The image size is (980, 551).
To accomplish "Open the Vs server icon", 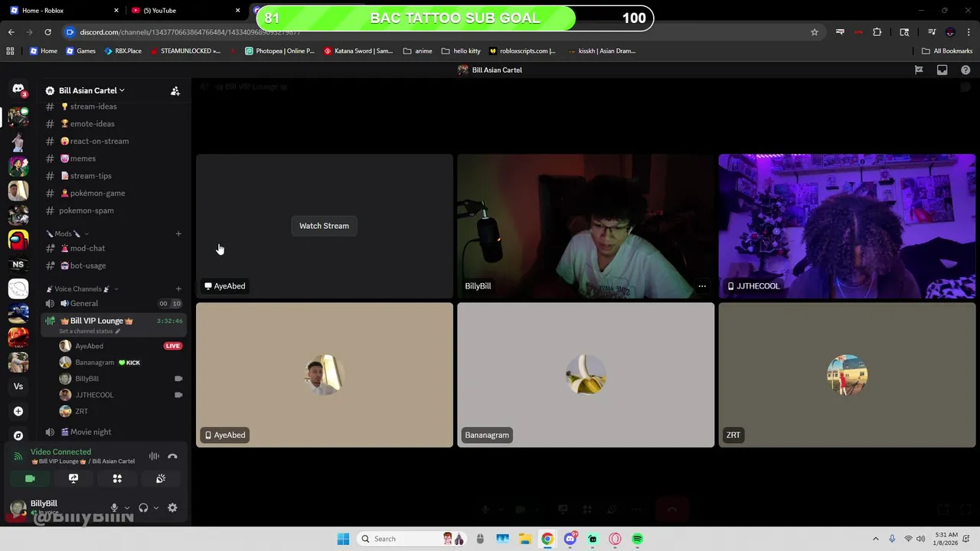I will (18, 386).
